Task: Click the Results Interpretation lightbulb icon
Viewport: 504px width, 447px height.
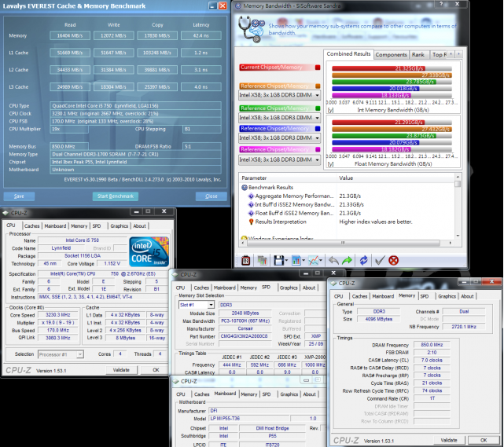Action: point(251,222)
